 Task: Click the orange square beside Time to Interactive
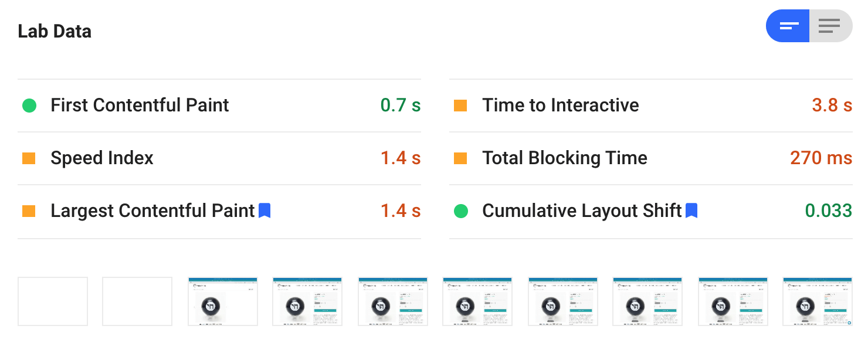pos(460,106)
